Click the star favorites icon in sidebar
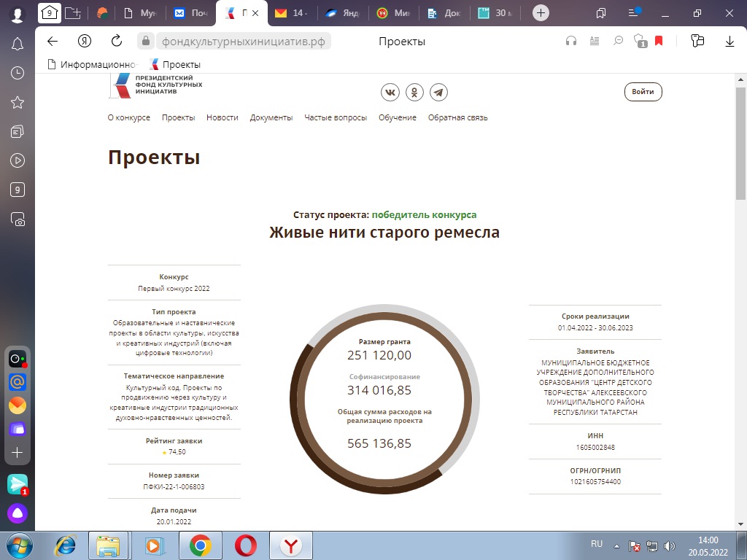Screen dimensions: 747x560 coord(18,102)
